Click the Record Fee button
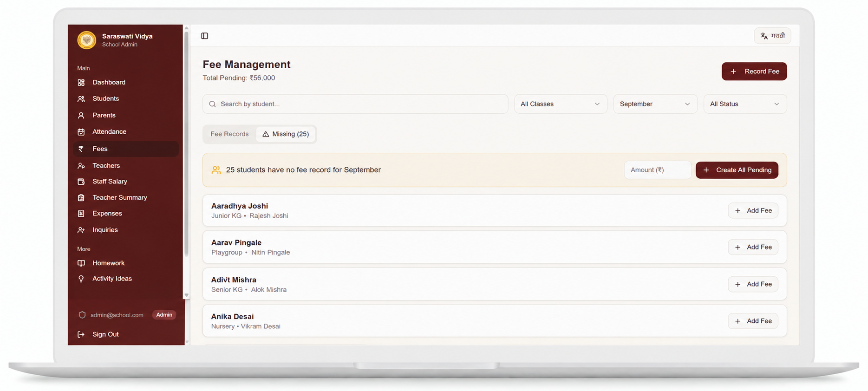The width and height of the screenshot is (868, 391). coord(754,71)
